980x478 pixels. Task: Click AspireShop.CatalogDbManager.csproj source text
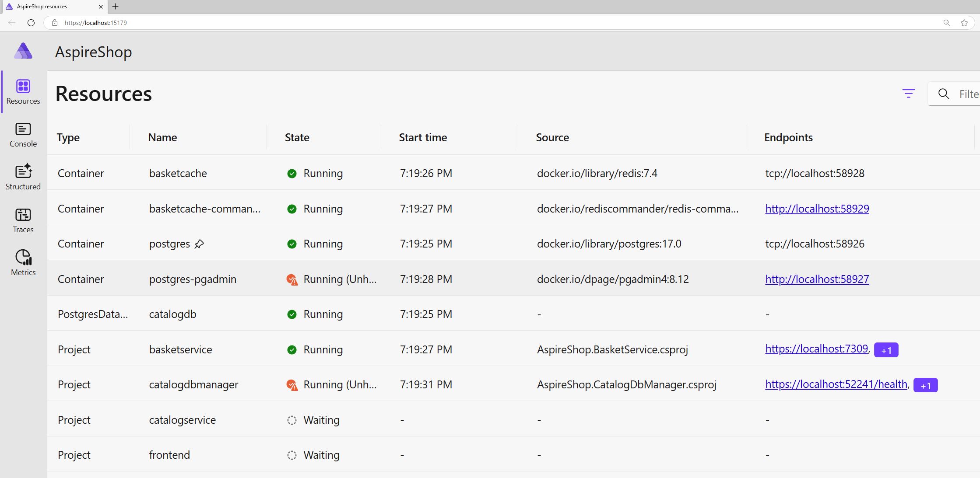[x=626, y=384]
